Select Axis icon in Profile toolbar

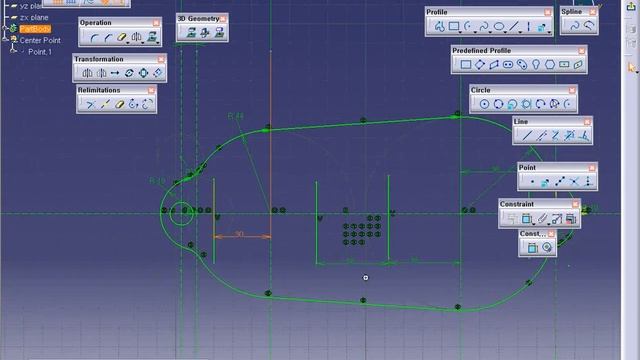point(529,27)
